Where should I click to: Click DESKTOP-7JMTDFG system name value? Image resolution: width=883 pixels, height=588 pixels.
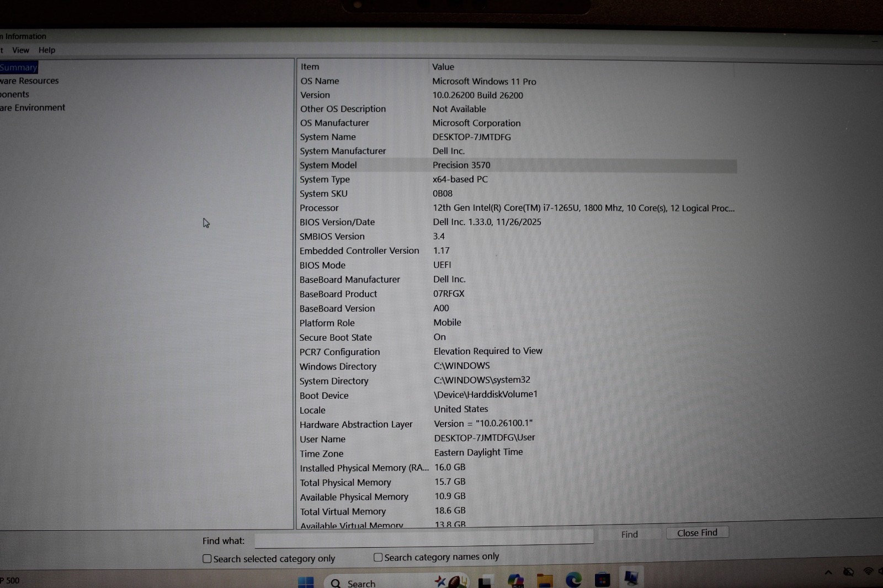[x=472, y=137]
